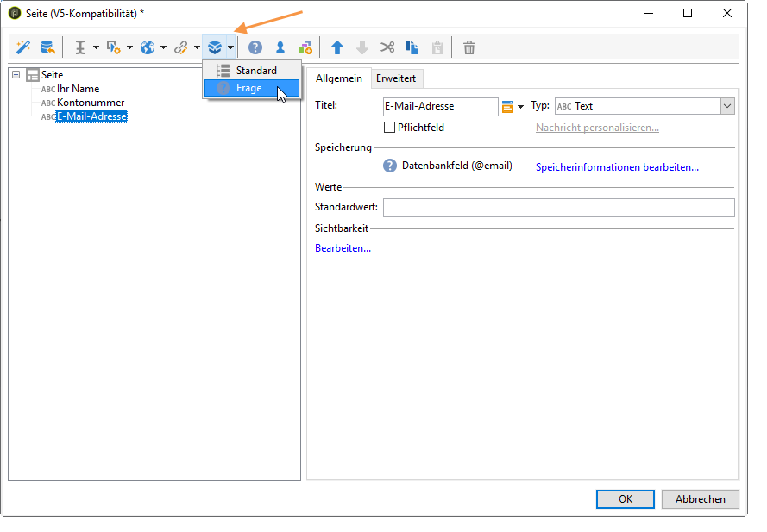Open the container icon arrow dropdown
This screenshot has height=532, width=767.
tap(230, 47)
